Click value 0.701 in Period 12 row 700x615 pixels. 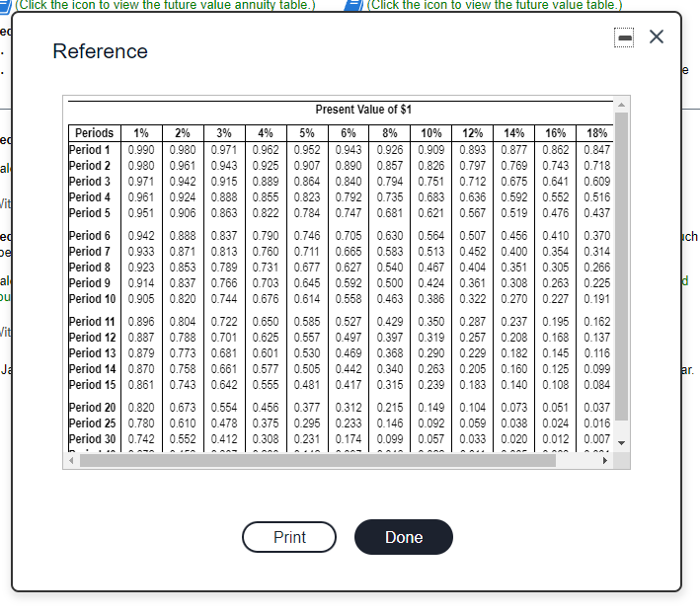pos(224,337)
